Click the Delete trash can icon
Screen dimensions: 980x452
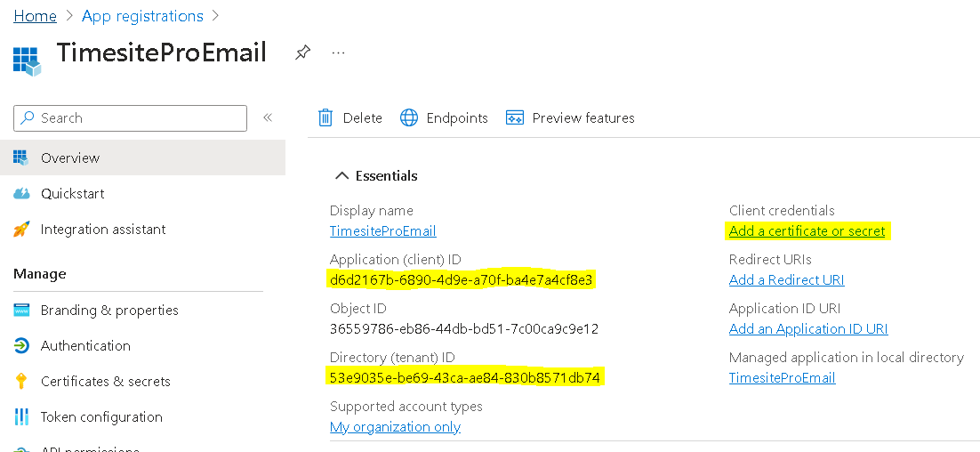(325, 117)
